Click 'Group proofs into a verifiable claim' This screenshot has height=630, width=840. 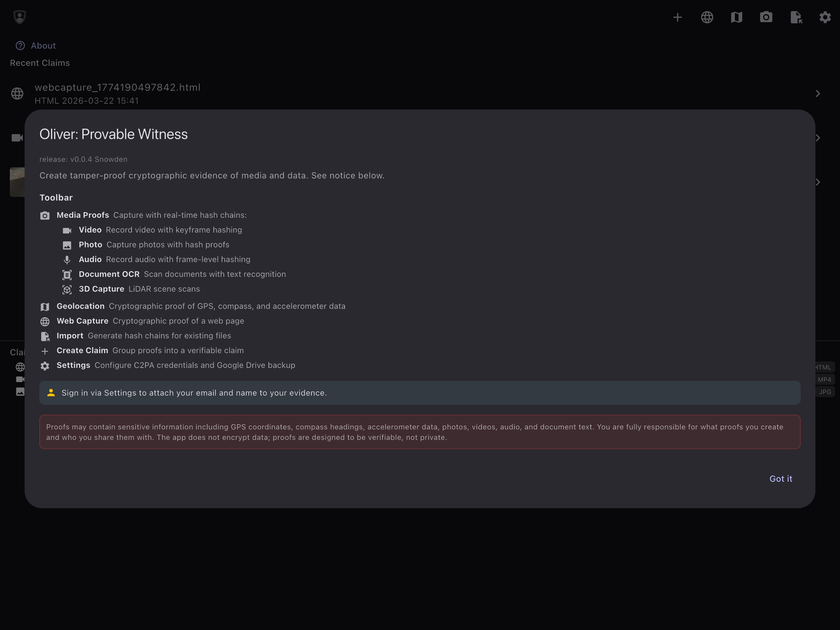pos(178,351)
